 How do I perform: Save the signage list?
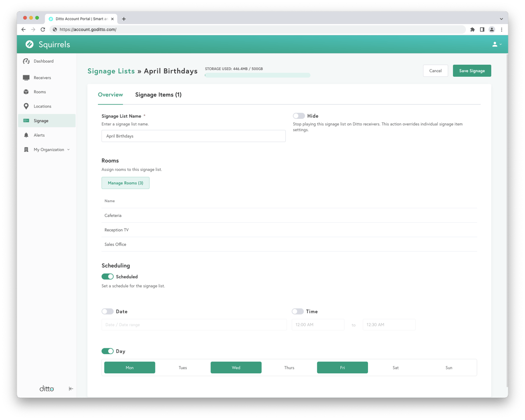[472, 70]
